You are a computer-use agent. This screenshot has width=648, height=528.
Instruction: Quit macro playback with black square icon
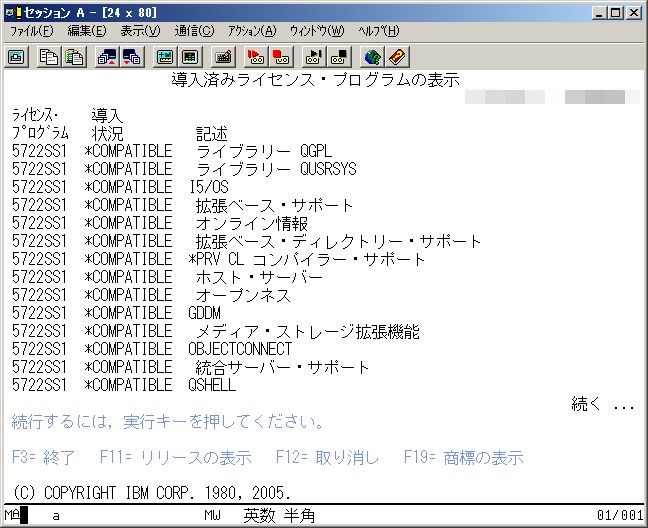(339, 57)
